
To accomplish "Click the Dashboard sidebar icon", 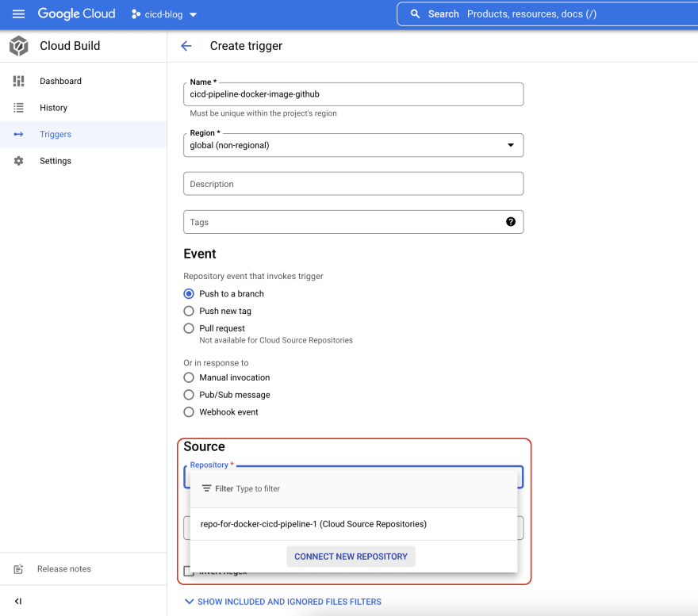I will click(18, 81).
